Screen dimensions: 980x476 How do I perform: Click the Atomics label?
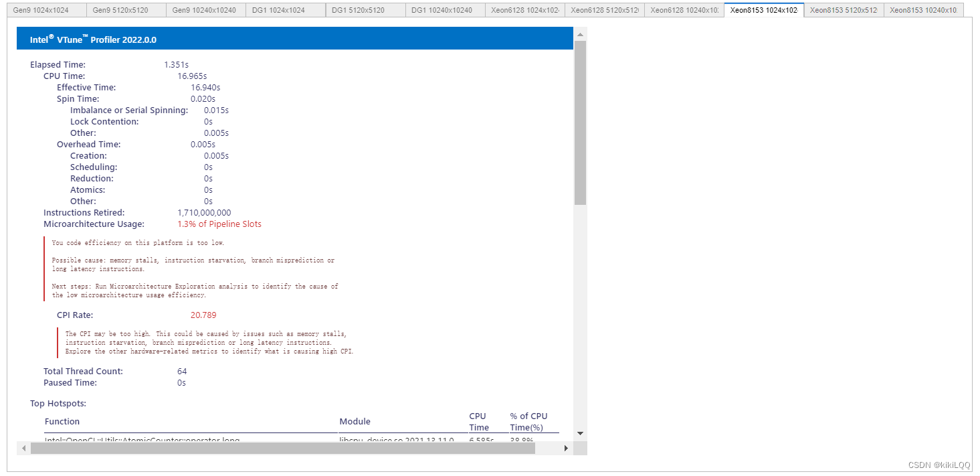(88, 190)
